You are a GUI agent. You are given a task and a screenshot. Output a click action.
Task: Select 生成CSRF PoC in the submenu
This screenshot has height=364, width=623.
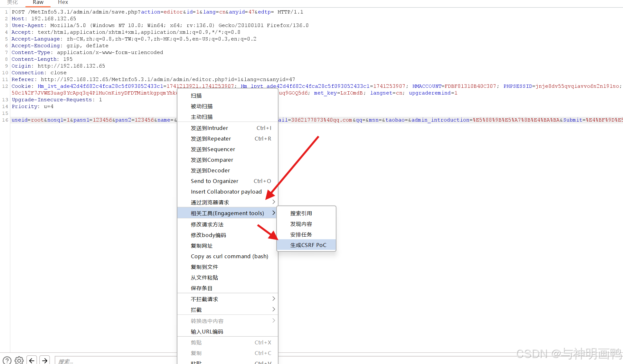tap(308, 245)
